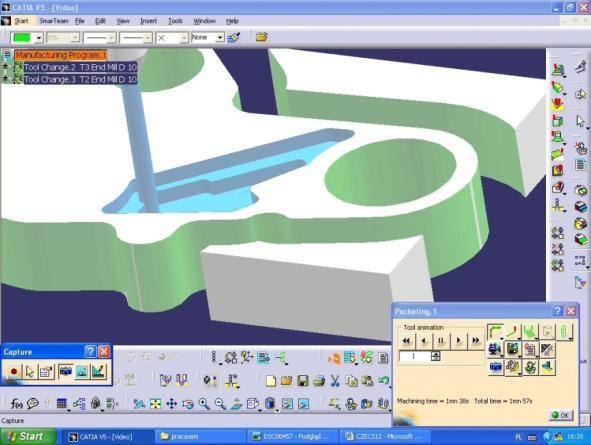591x445 pixels.
Task: Pause the tool animation
Action: click(441, 341)
